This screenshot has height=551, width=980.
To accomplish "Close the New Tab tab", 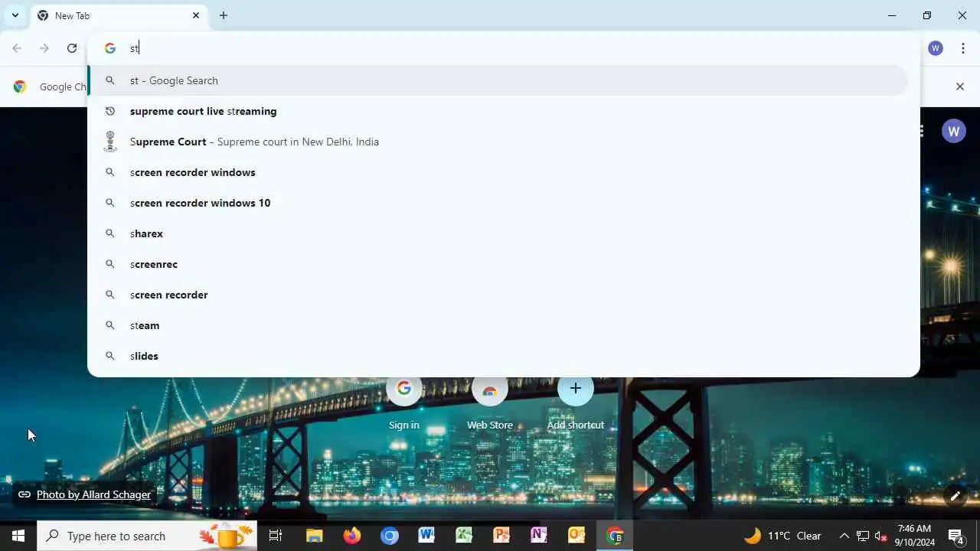I will 196,15.
